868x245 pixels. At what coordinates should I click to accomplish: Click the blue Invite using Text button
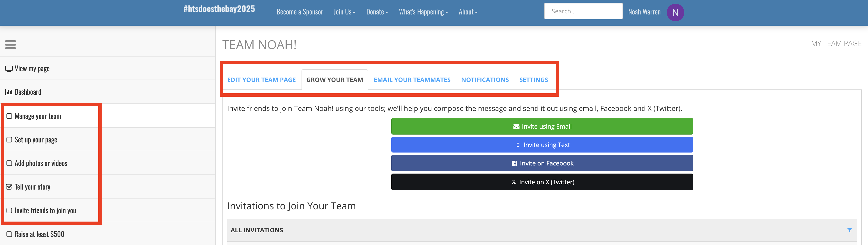click(x=542, y=145)
